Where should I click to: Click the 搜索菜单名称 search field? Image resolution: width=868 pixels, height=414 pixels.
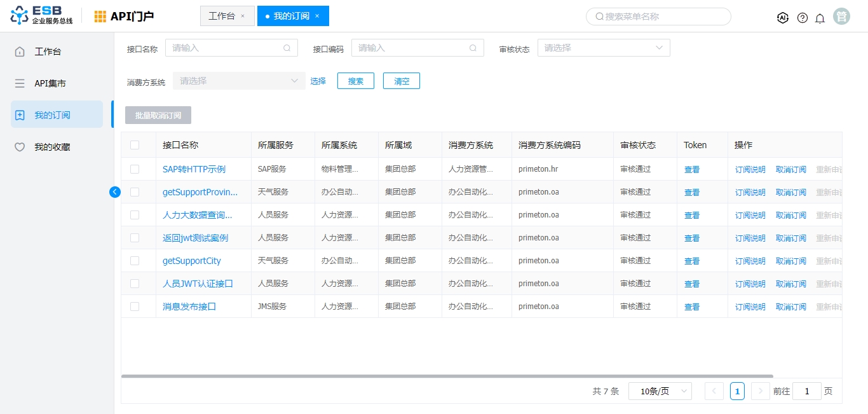(x=658, y=17)
